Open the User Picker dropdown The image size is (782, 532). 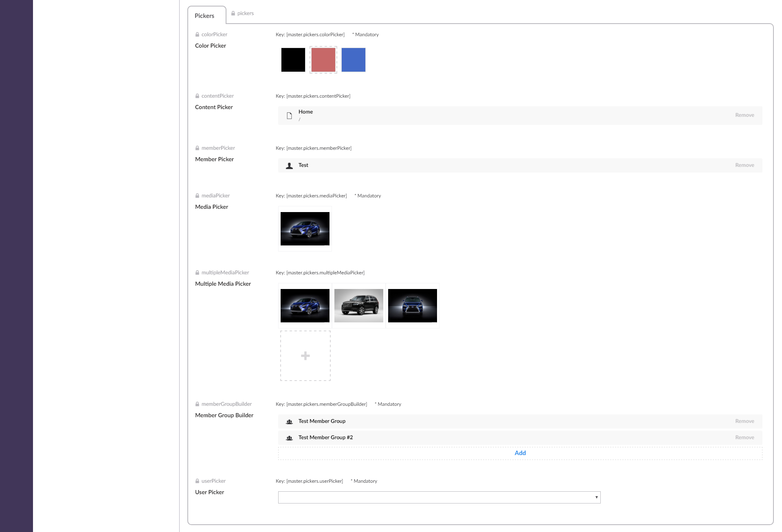click(439, 497)
